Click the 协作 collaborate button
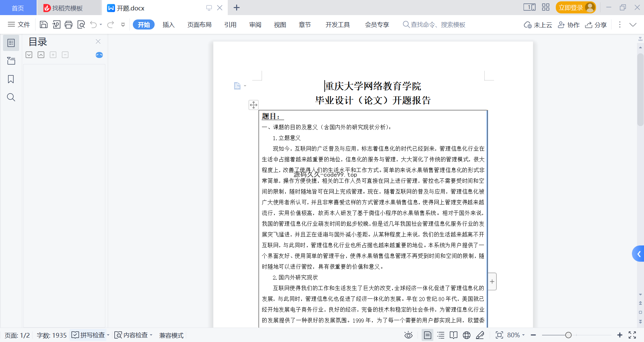 coord(569,25)
